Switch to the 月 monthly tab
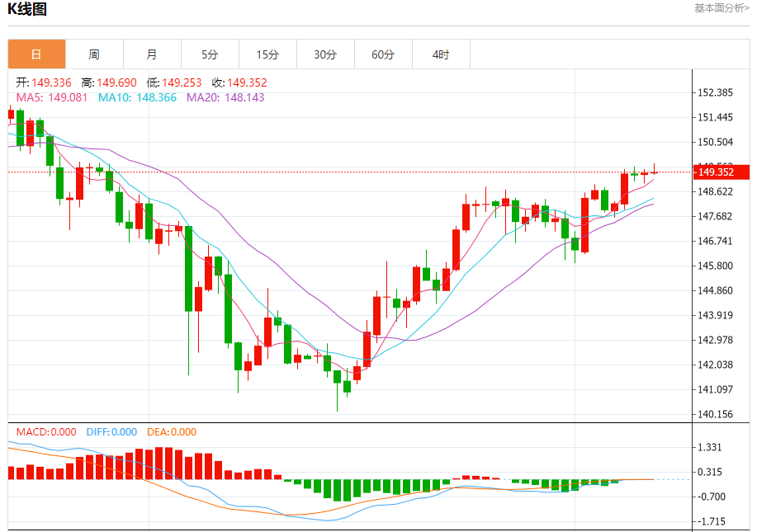 click(152, 54)
